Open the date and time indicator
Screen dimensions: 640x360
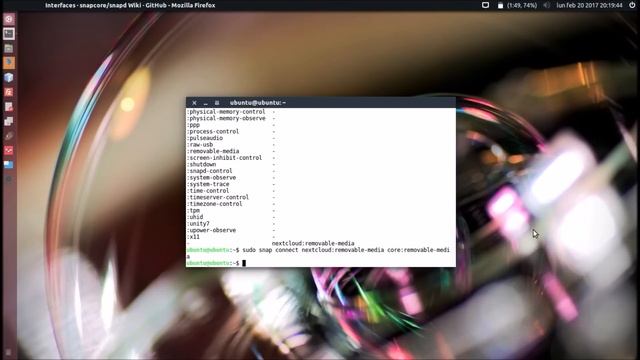pos(589,5)
